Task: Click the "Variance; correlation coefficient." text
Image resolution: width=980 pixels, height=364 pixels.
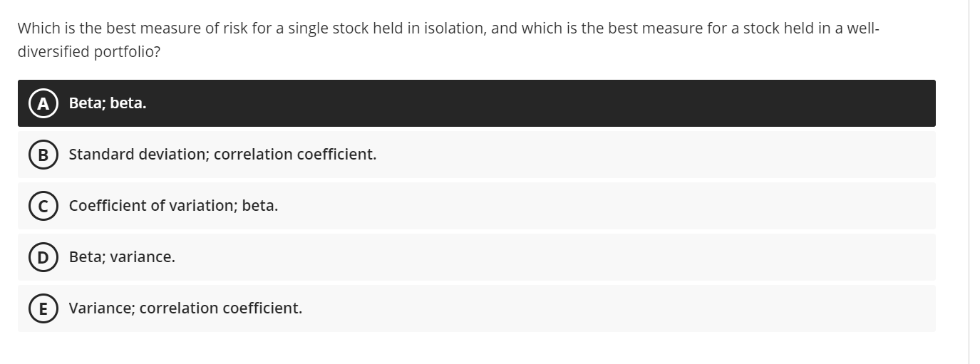Action: click(x=185, y=308)
